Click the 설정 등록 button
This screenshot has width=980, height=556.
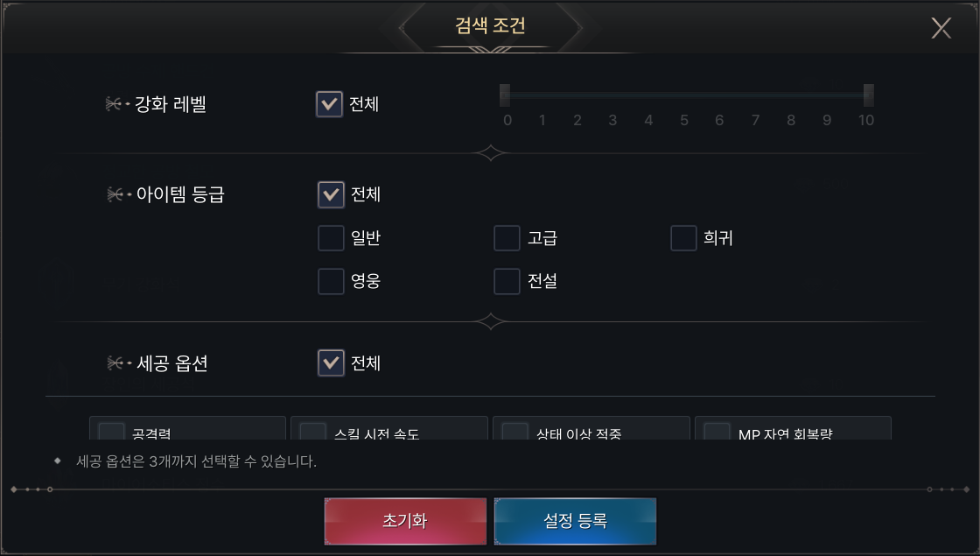click(x=575, y=521)
